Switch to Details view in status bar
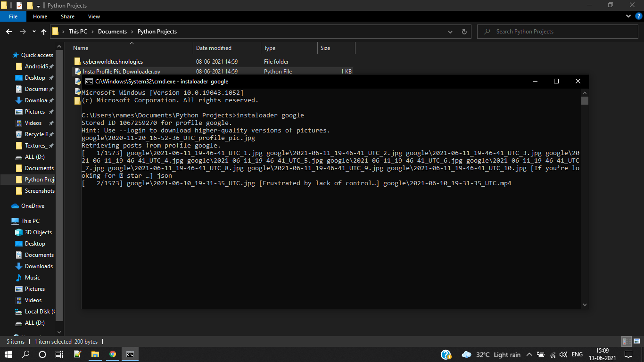This screenshot has width=644, height=362. [625, 342]
